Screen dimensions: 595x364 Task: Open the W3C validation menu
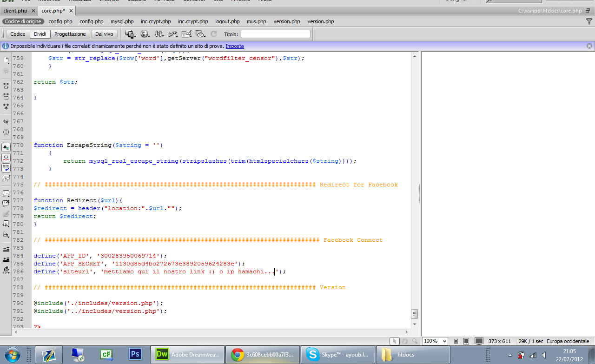173,34
